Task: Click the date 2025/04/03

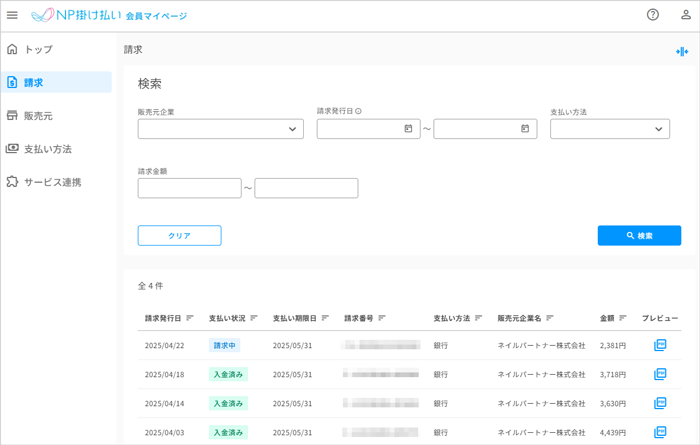Action: (x=164, y=433)
